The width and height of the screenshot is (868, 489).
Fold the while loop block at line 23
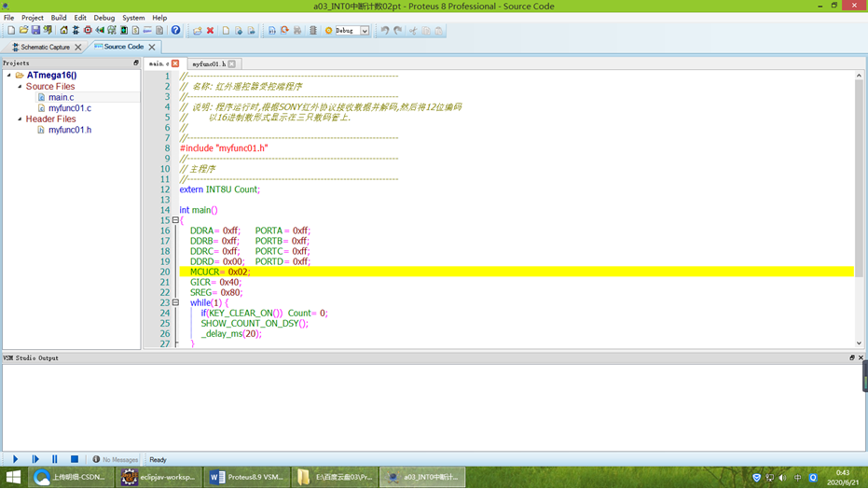175,302
